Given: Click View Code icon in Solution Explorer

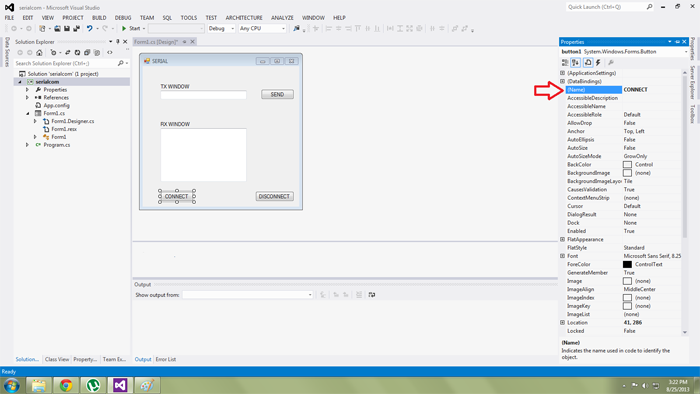Looking at the screenshot, I should tap(110, 53).
